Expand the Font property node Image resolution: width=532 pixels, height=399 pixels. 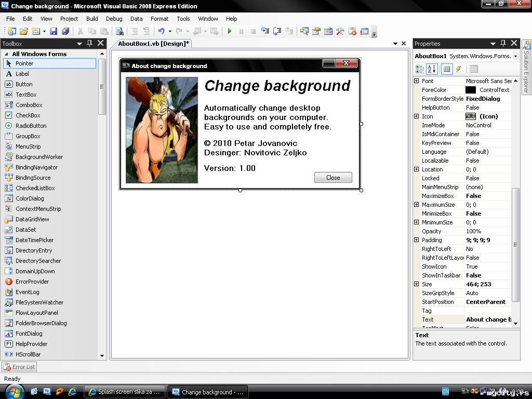point(416,81)
